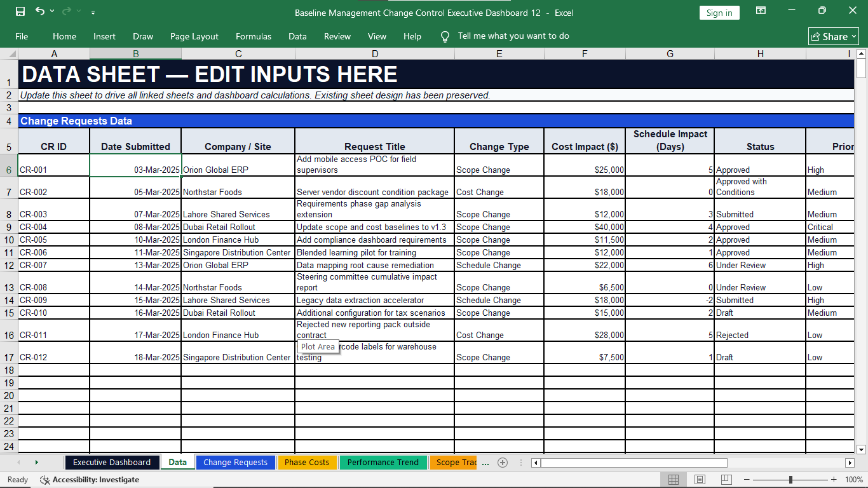
Task: Open the Help ribbon tab
Action: tap(412, 36)
